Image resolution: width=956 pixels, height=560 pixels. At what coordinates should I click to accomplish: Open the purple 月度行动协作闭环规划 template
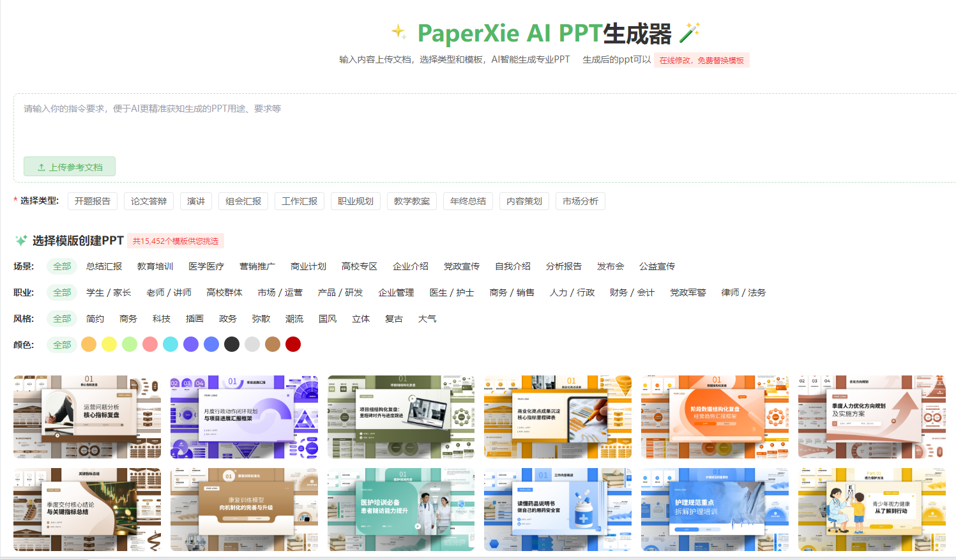tap(244, 416)
